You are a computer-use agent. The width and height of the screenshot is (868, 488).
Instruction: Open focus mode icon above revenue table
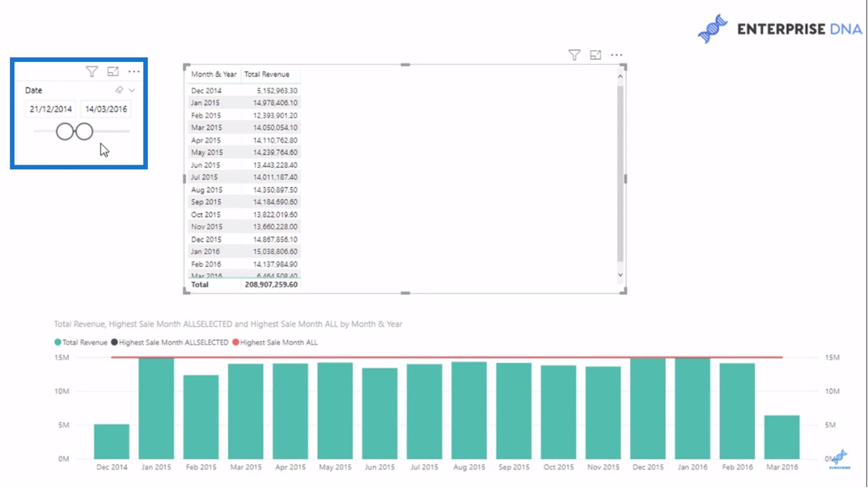point(595,55)
